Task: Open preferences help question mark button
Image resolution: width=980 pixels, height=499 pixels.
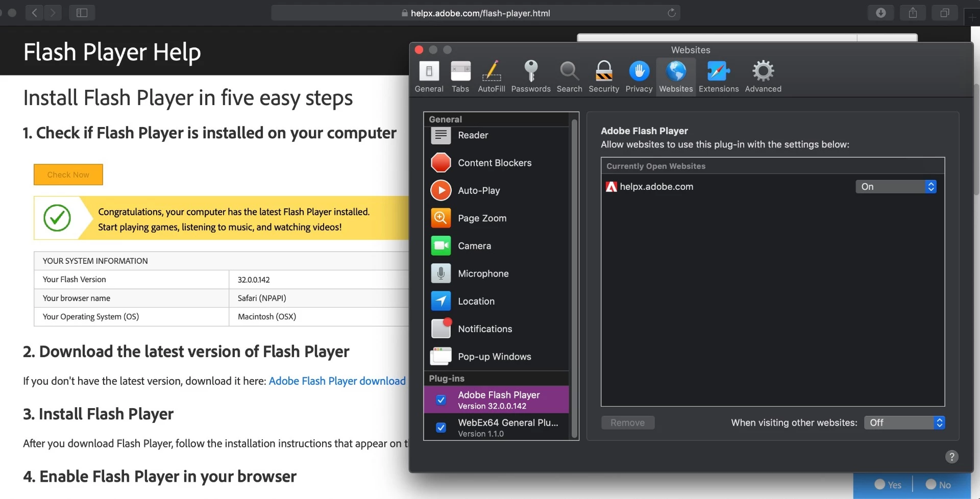Action: coord(951,457)
